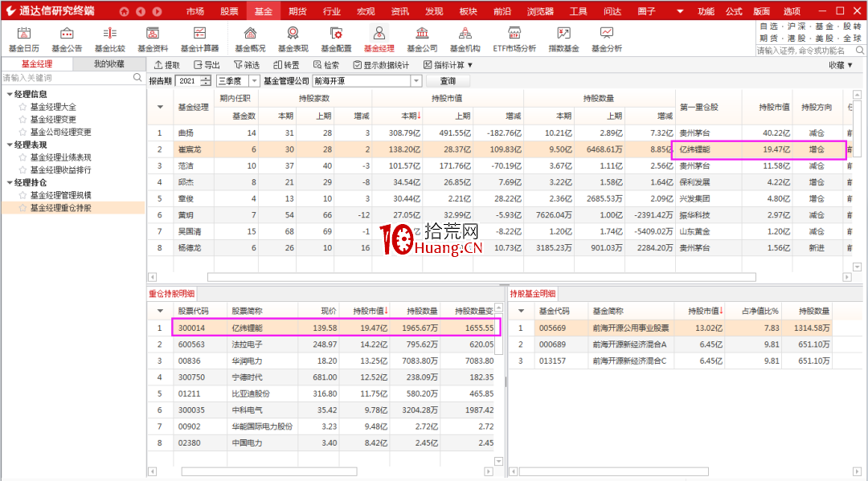Open the 基金公司 fund company icon
The image size is (868, 481).
[422, 40]
